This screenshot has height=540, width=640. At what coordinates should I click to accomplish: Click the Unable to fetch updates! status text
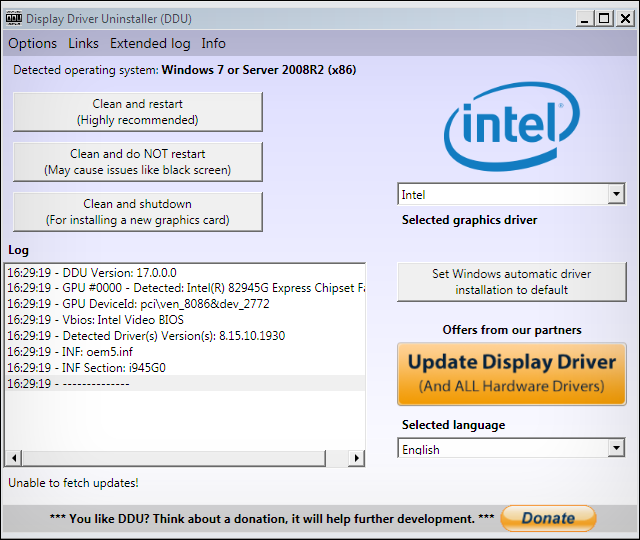pyautogui.click(x=73, y=483)
